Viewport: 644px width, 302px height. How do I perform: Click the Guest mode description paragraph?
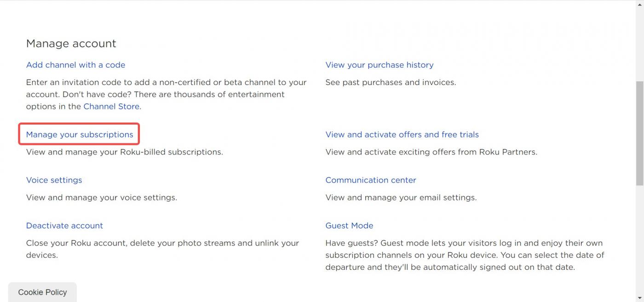[x=465, y=255]
